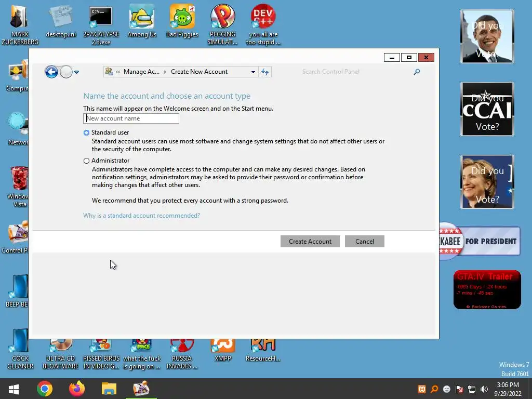Click the orange magnifier tray icon

434,389
